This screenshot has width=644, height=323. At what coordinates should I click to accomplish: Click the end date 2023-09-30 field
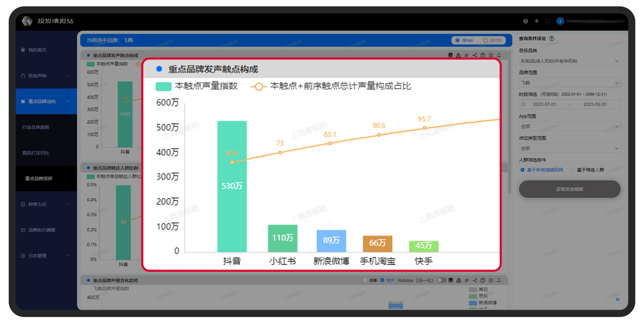[595, 104]
